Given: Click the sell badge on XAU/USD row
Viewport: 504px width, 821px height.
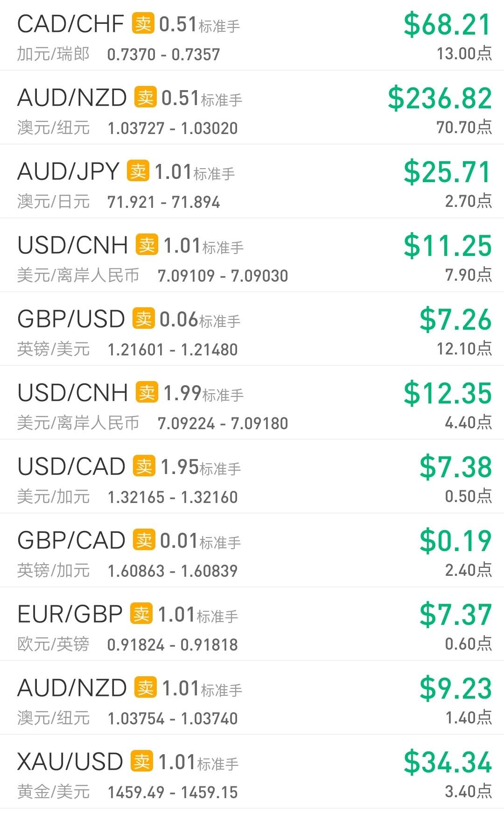Looking at the screenshot, I should tap(142, 761).
